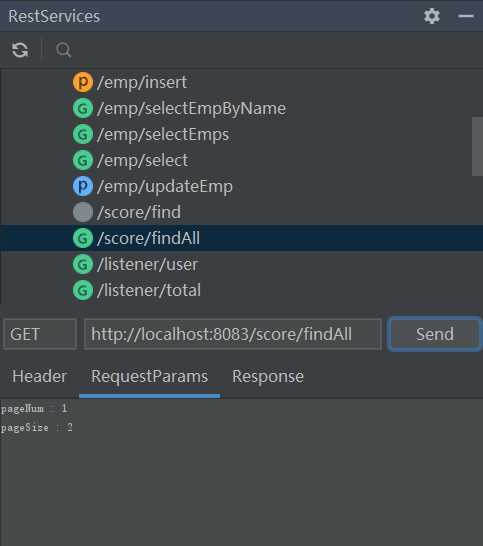Open the RequestParams tab
This screenshot has height=546, width=483.
pos(149,377)
